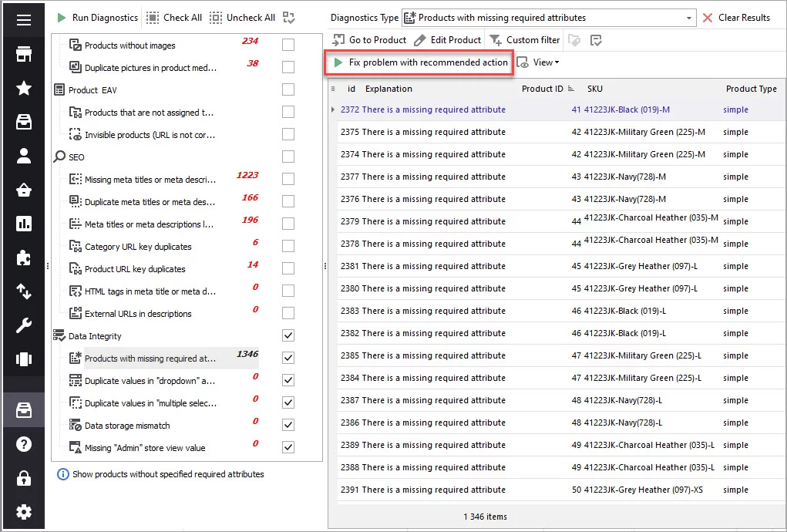This screenshot has width=787, height=532.
Task: Open the settings gear icon in the sidebar
Action: [x=24, y=512]
